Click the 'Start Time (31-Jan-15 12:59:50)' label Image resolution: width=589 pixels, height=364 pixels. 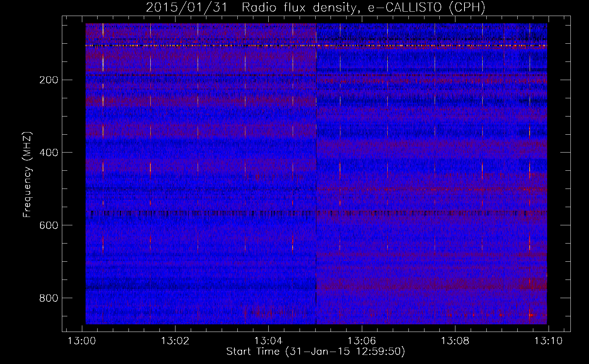tap(315, 352)
